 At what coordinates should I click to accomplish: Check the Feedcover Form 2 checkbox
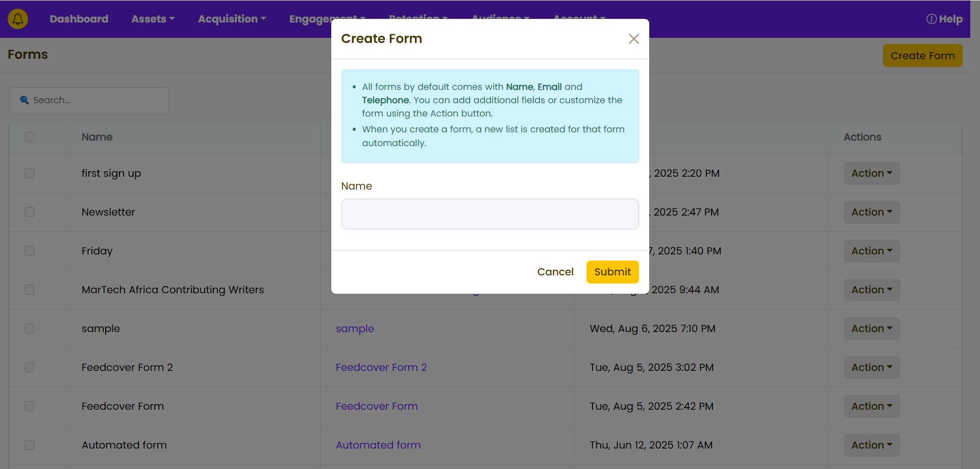tap(30, 367)
